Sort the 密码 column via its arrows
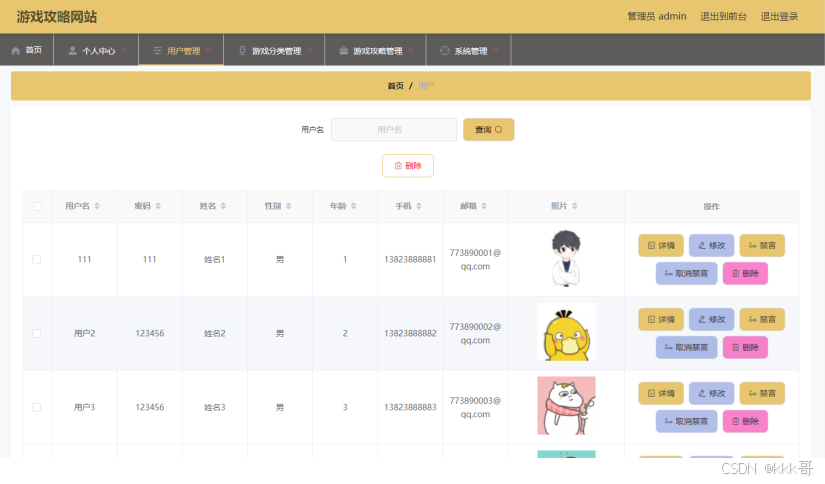The width and height of the screenshot is (825, 484). [x=158, y=206]
